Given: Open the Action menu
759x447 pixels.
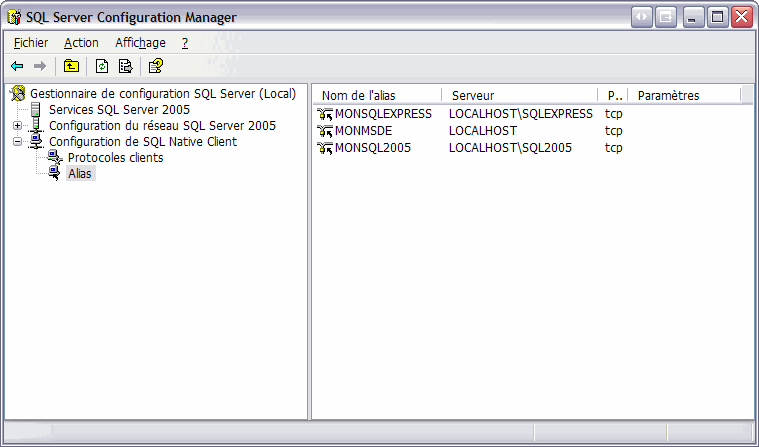Looking at the screenshot, I should 81,43.
